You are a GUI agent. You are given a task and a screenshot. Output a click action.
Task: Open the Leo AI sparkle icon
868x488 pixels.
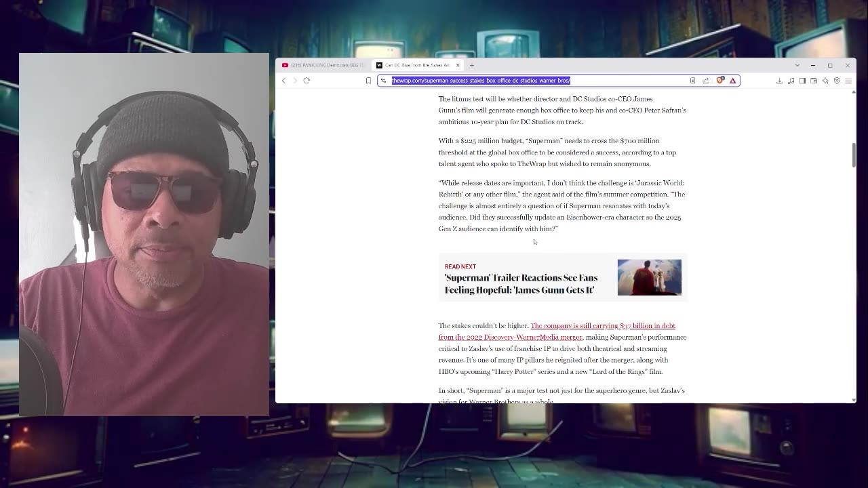(x=825, y=81)
